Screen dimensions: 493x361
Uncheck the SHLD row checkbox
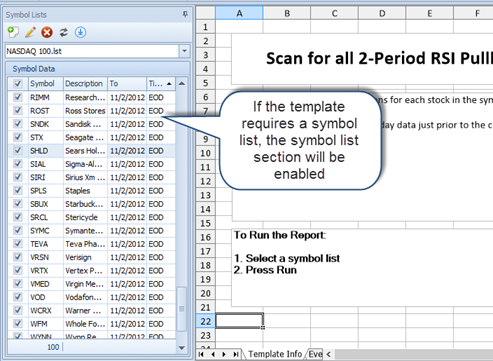pyautogui.click(x=18, y=150)
